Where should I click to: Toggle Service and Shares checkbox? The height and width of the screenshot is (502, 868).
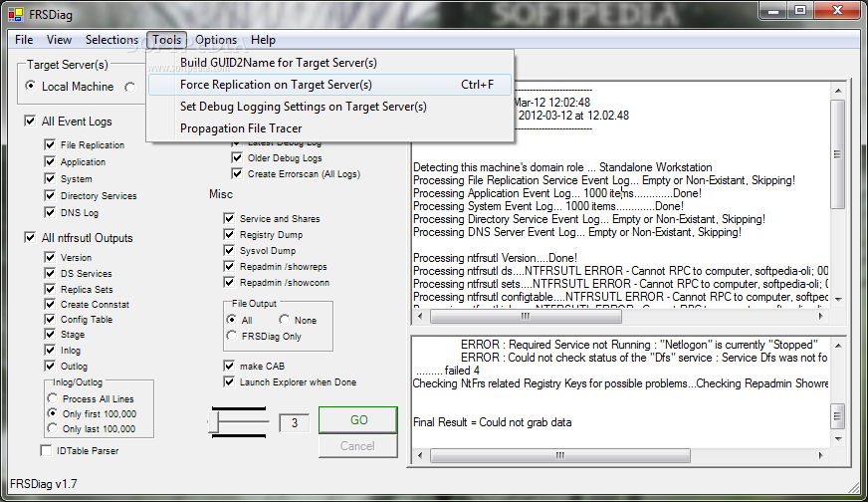tap(229, 218)
